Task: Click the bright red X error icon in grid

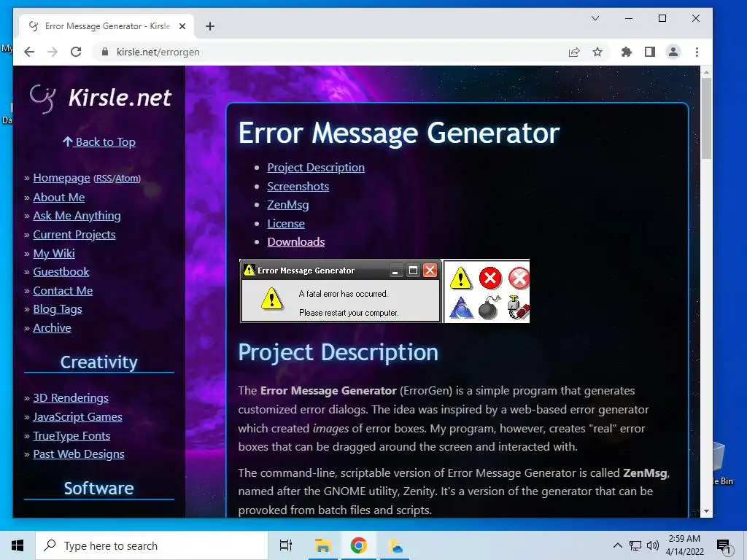Action: point(490,278)
